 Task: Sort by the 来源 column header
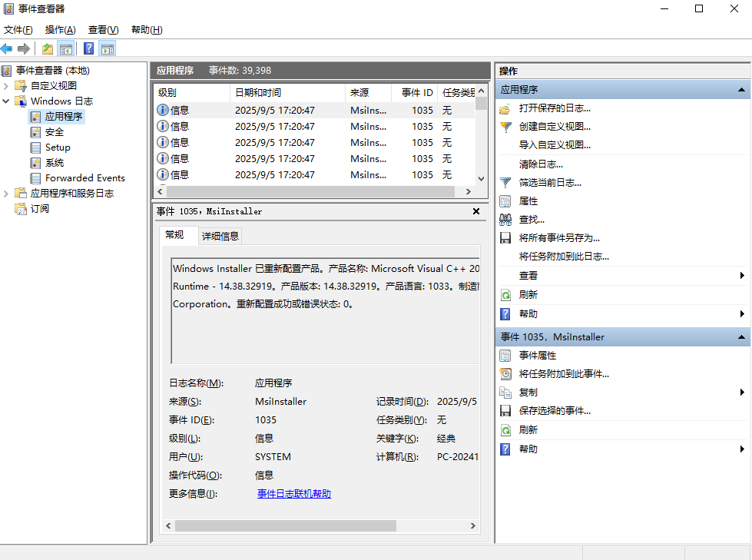369,92
